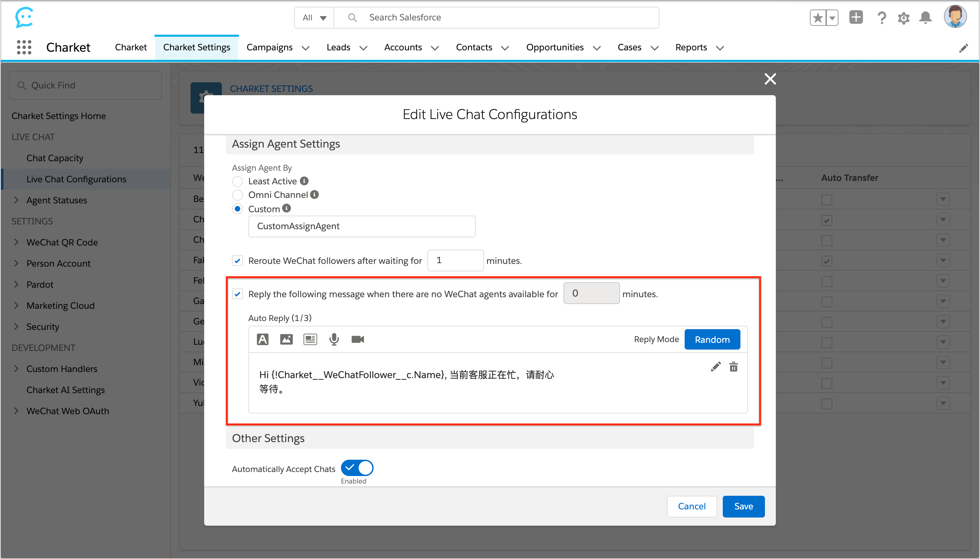The width and height of the screenshot is (980, 559).
Task: Open the setup gear icon
Action: [x=903, y=18]
